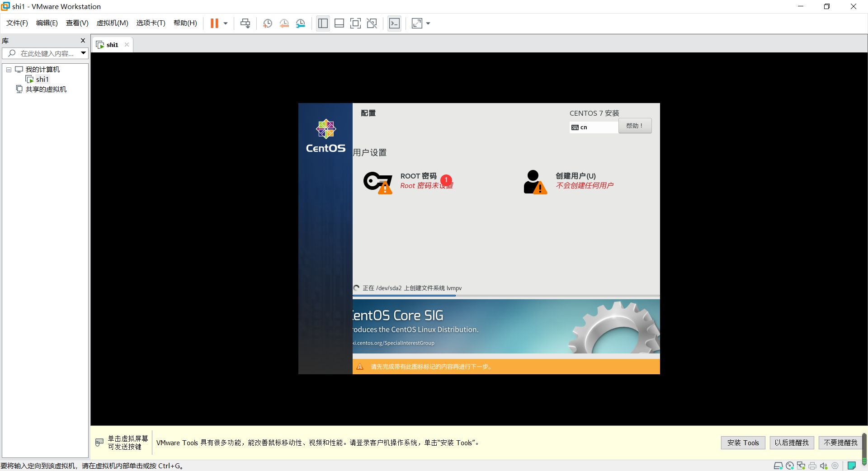Open the 选项卡(T) menu

click(151, 23)
